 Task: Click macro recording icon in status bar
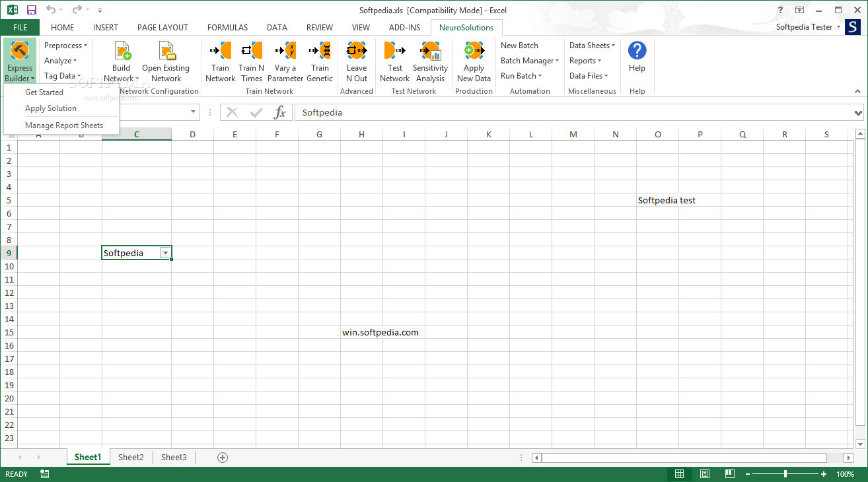point(45,474)
